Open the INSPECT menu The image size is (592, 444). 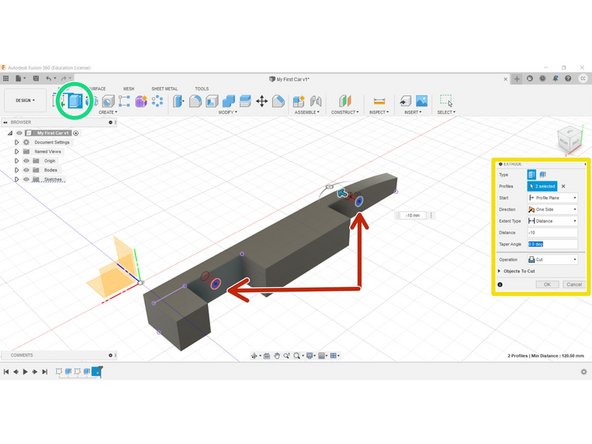click(x=379, y=112)
